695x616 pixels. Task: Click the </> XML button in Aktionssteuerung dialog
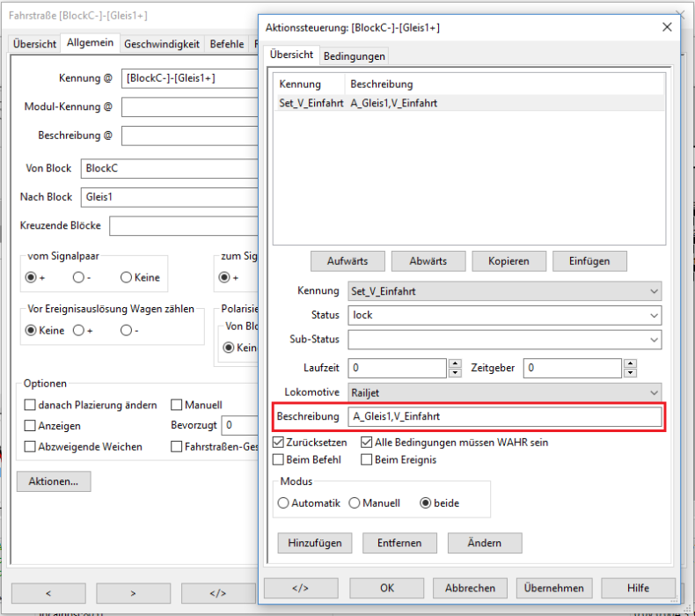pyautogui.click(x=300, y=588)
